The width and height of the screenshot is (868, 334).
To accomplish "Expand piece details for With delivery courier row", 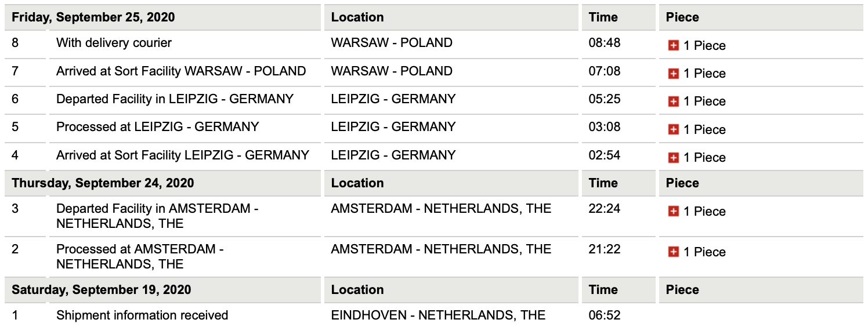I will 673,46.
